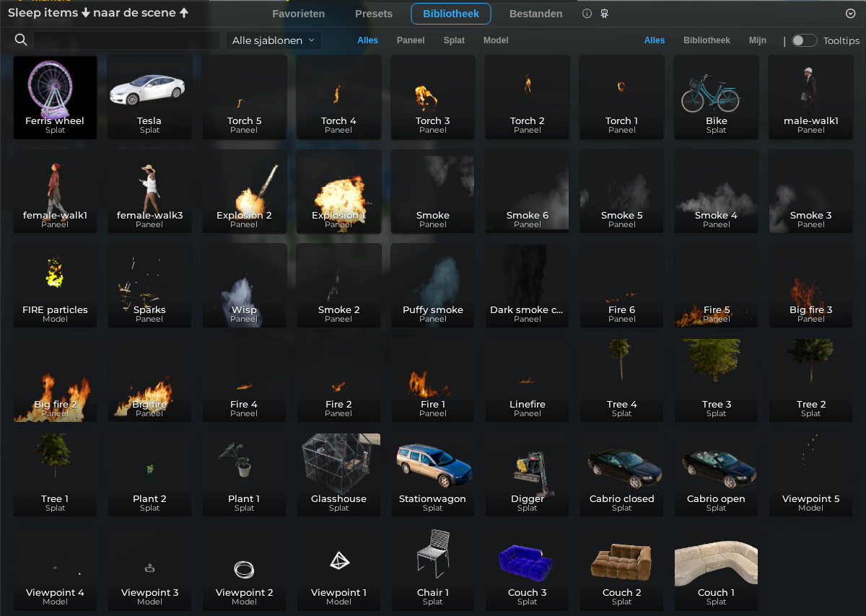Switch to the Presets tab

[x=374, y=14]
